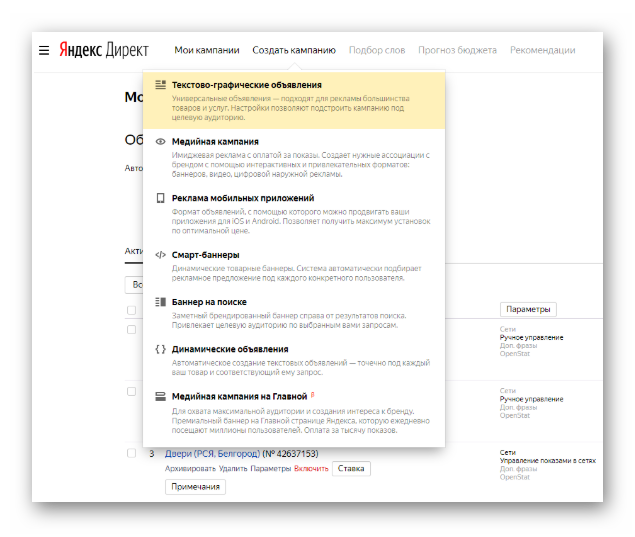Click the braces icon for Динамические объявления

(160, 349)
